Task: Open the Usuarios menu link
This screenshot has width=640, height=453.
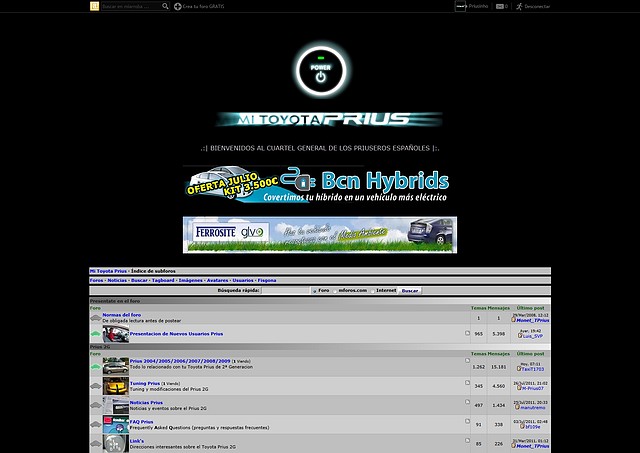Action: pyautogui.click(x=243, y=280)
